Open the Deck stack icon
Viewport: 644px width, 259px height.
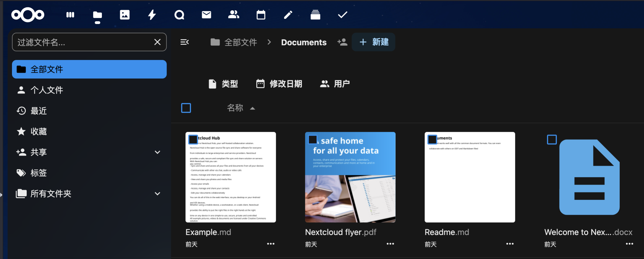pos(315,15)
